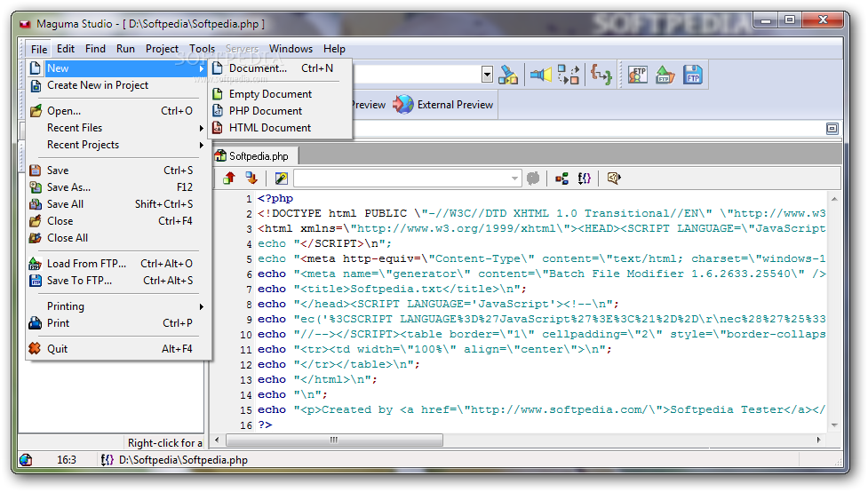Choose Quit from the File menu
Viewport: 868px width, 492px height.
(118, 349)
